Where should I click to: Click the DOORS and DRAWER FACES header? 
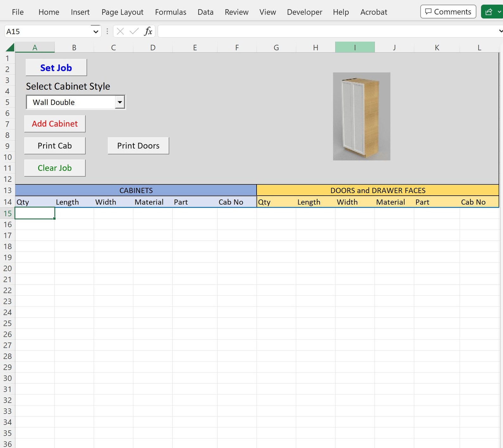pyautogui.click(x=378, y=190)
